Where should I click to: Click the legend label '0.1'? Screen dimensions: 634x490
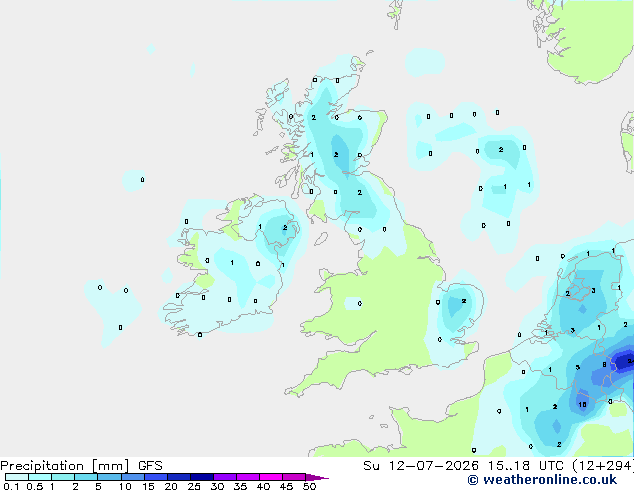(11, 486)
